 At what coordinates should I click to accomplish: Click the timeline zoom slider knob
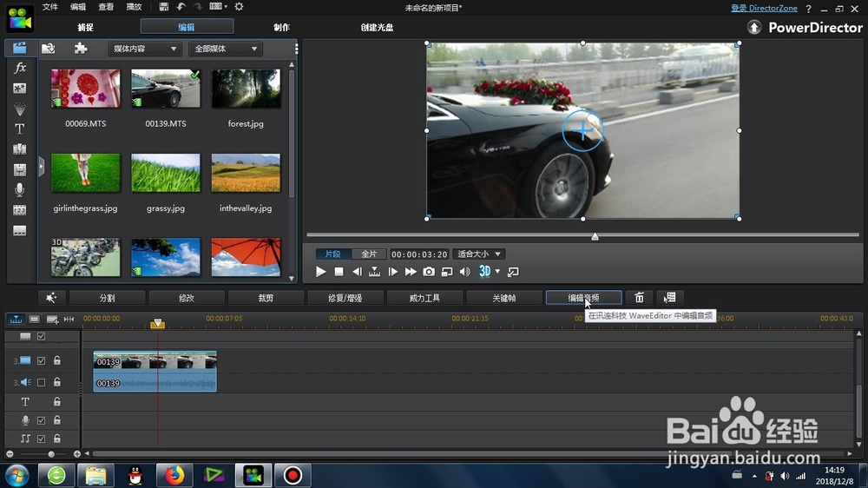tap(51, 453)
